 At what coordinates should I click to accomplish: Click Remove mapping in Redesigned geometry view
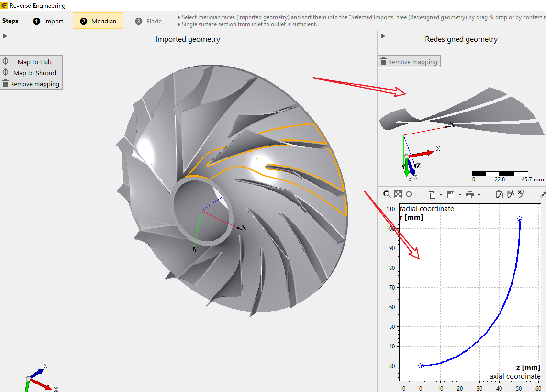[x=409, y=62]
